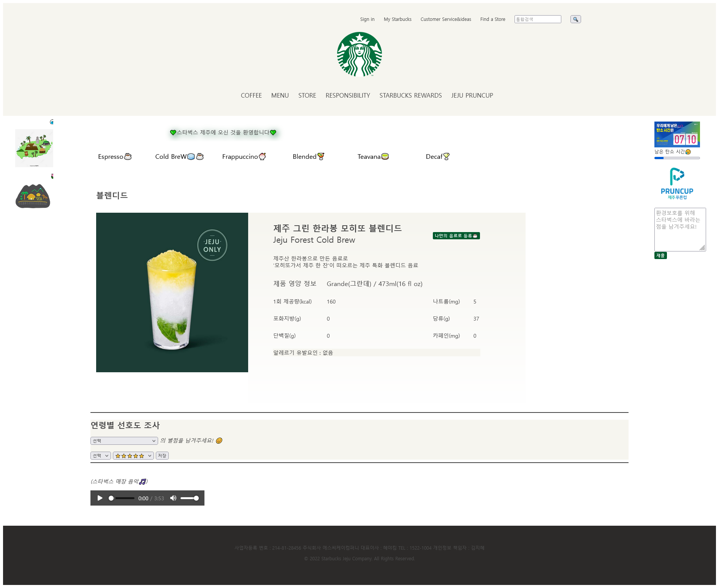This screenshot has width=719, height=588.
Task: Click the Starbucks siren logo
Action: click(359, 54)
